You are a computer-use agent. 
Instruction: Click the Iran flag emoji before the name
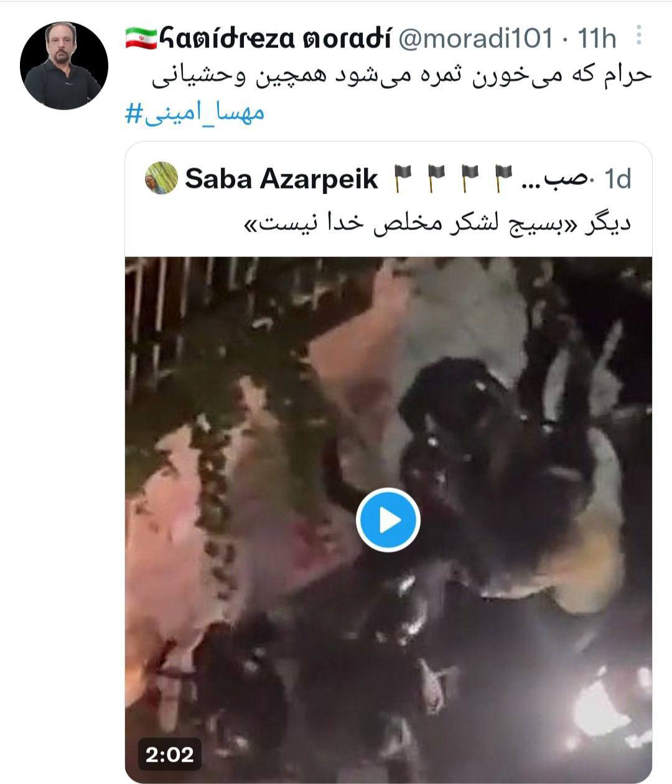pos(141,39)
